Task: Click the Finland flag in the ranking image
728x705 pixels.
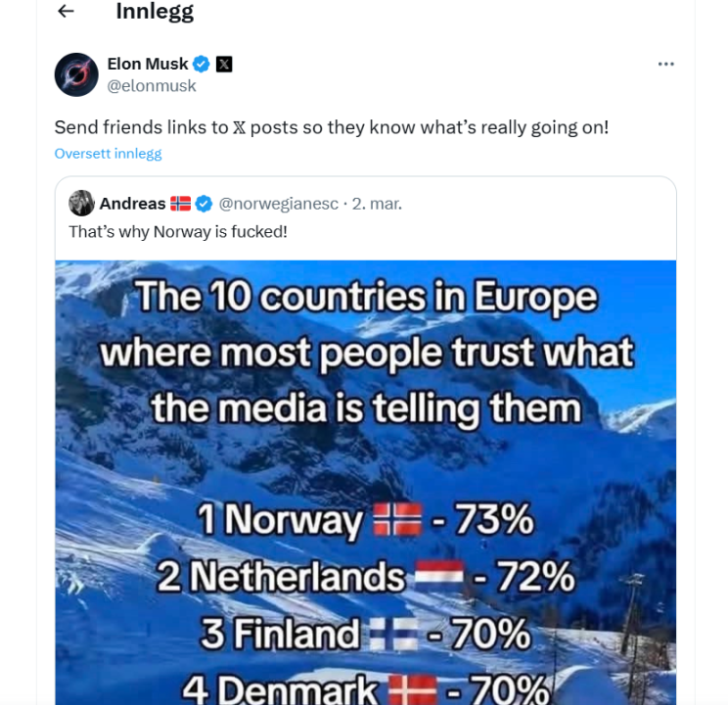Action: [x=392, y=635]
